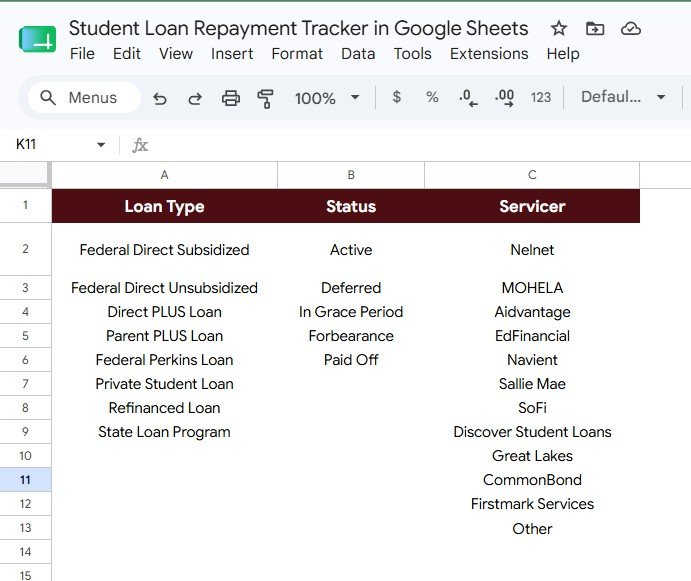Open the Insert menu
Viewport: 691px width, 581px height.
(232, 54)
